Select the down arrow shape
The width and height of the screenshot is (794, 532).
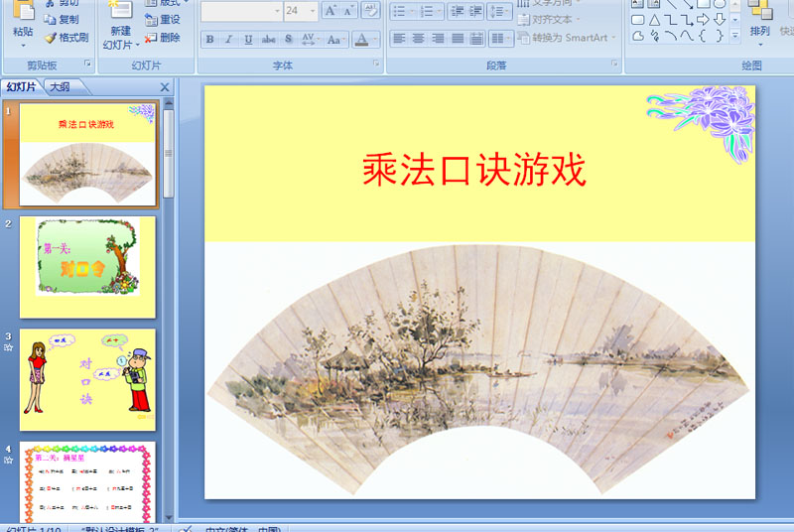tap(719, 20)
